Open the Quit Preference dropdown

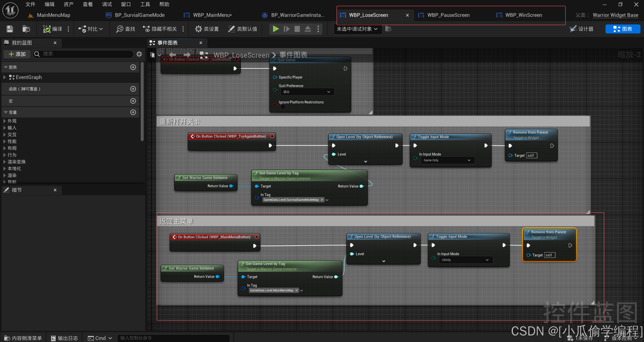click(307, 92)
